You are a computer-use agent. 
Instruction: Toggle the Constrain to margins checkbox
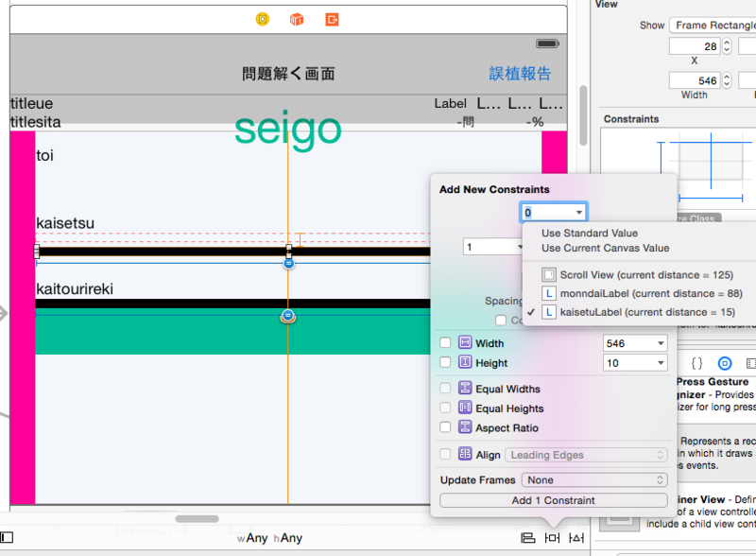pyautogui.click(x=501, y=320)
